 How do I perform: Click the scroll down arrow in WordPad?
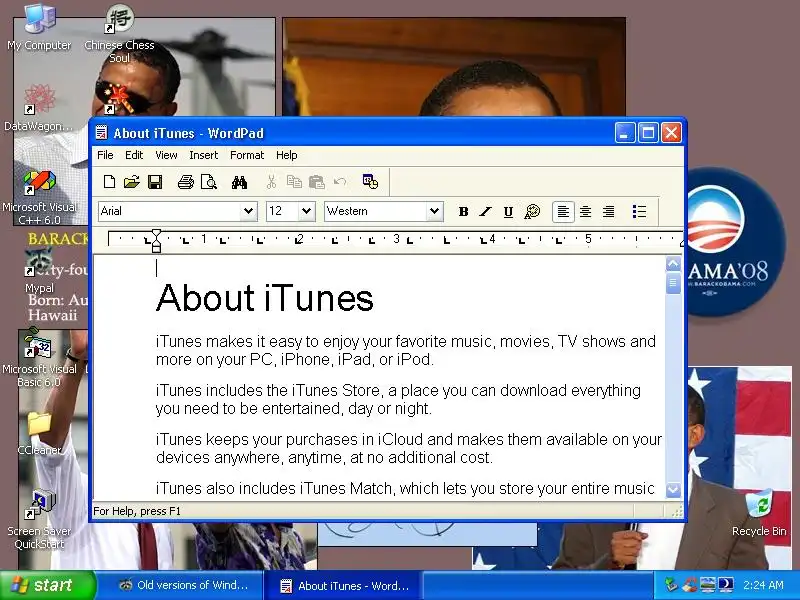point(673,490)
